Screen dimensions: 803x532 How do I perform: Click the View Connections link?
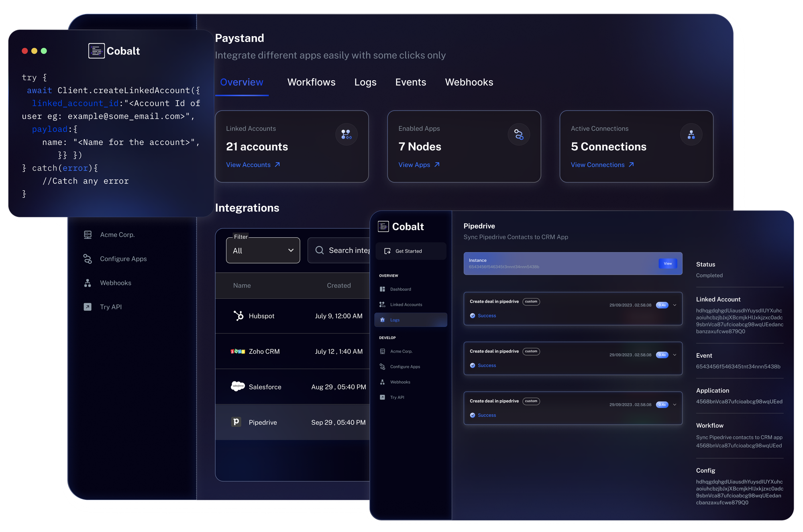[602, 165]
